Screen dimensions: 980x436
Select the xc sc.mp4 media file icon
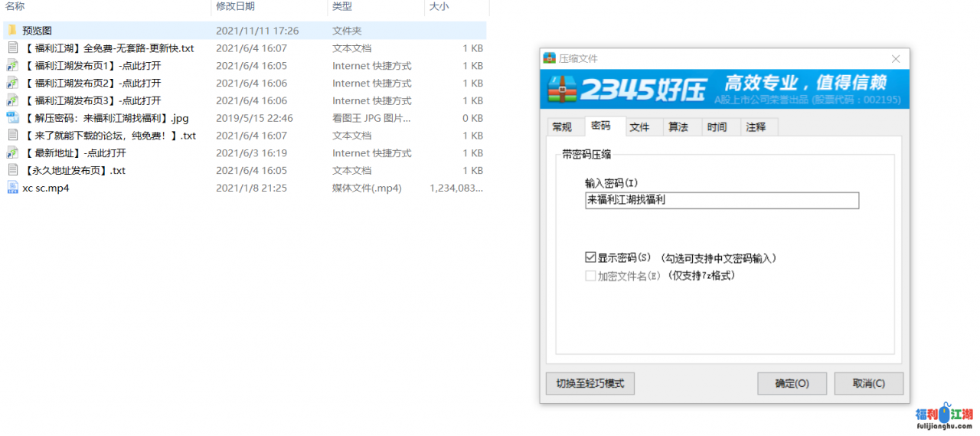coord(12,188)
